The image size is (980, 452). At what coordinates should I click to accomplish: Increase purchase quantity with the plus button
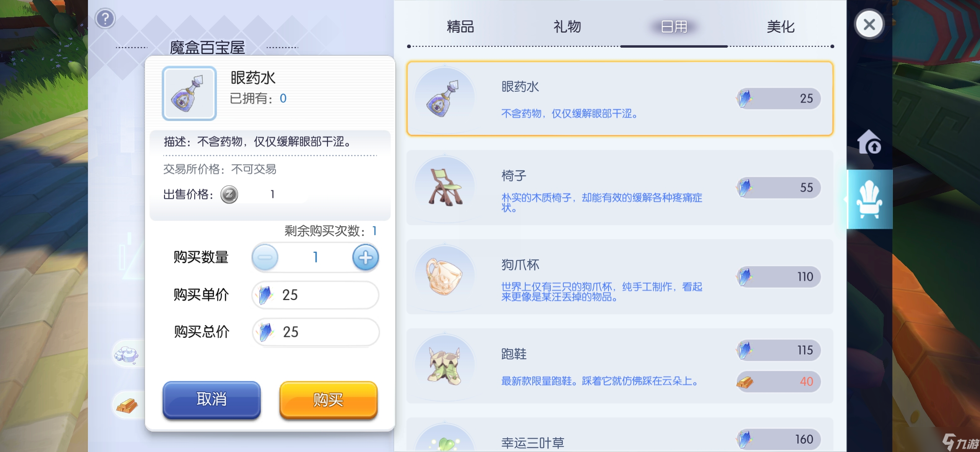point(365,257)
